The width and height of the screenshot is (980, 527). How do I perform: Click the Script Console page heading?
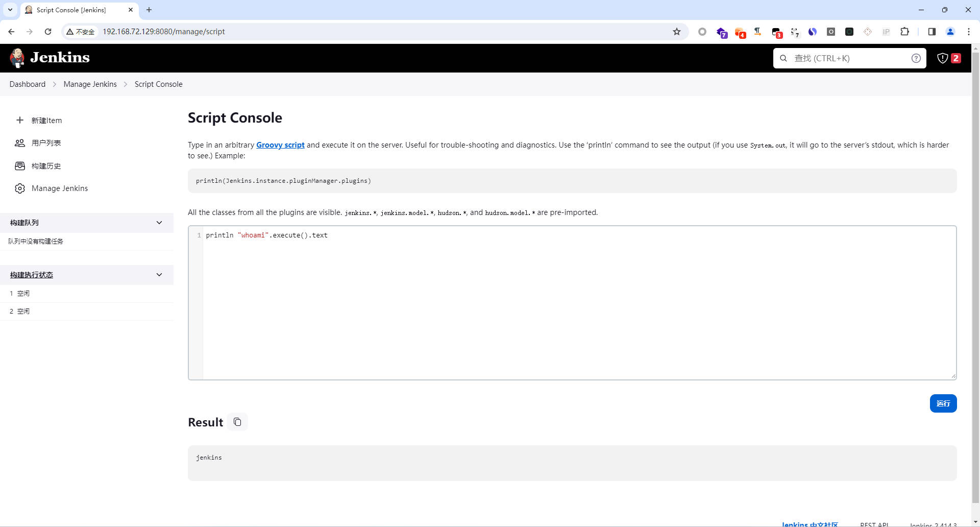235,118
